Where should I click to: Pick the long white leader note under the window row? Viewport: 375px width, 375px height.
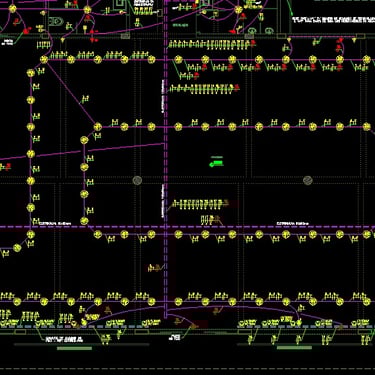tap(64, 339)
